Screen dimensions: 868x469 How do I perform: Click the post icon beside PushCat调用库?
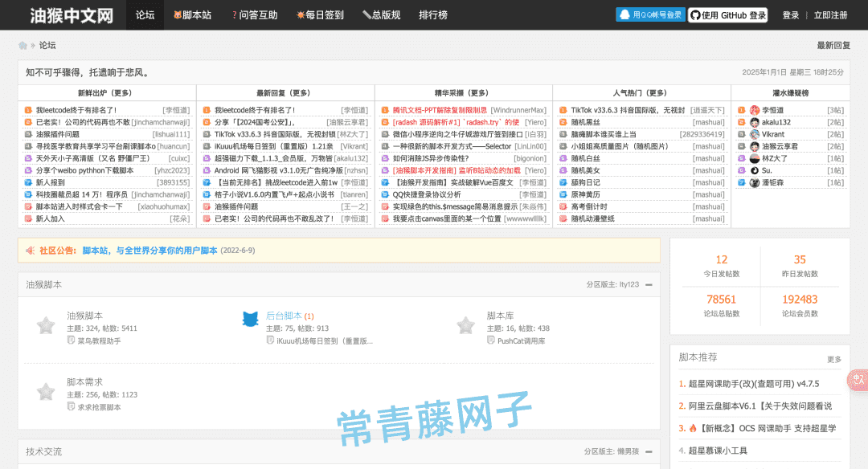[x=491, y=341]
